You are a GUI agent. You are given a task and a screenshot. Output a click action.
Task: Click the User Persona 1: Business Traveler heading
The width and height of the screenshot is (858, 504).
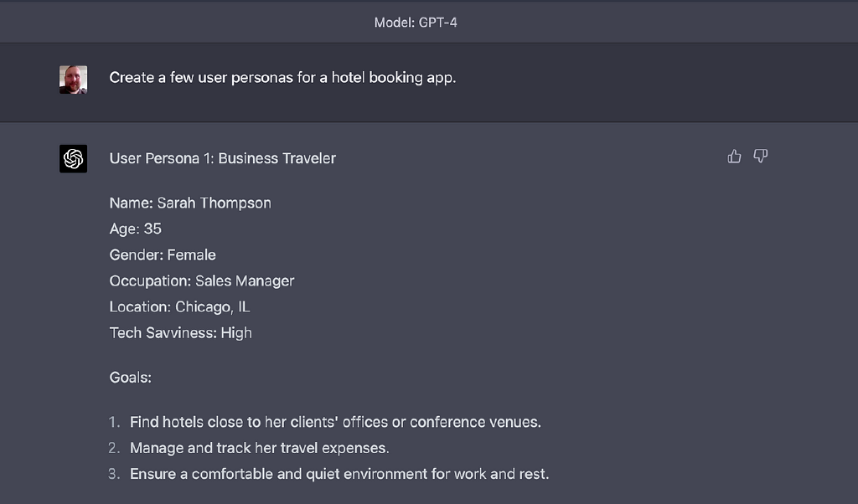(x=222, y=158)
